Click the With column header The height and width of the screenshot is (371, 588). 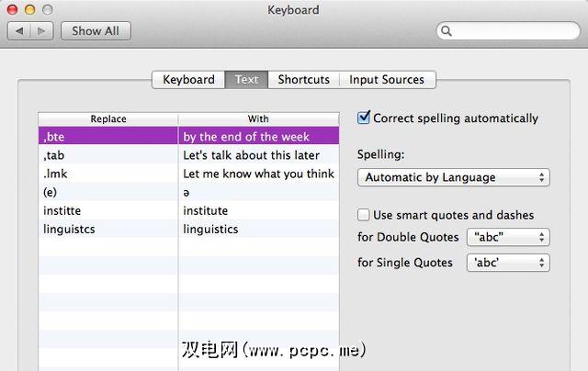click(258, 118)
